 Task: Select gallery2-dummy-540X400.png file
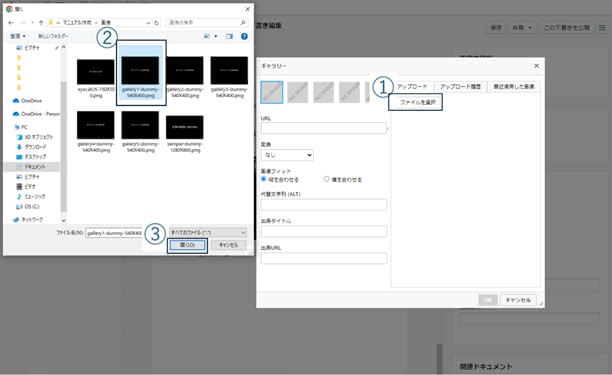[x=185, y=78]
